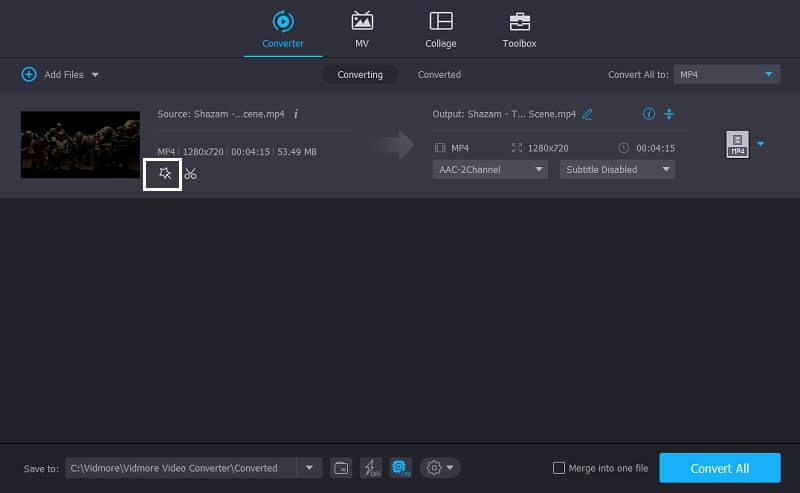Expand the AAC-2Channel audio dropdown
The width and height of the screenshot is (800, 493).
(x=490, y=170)
